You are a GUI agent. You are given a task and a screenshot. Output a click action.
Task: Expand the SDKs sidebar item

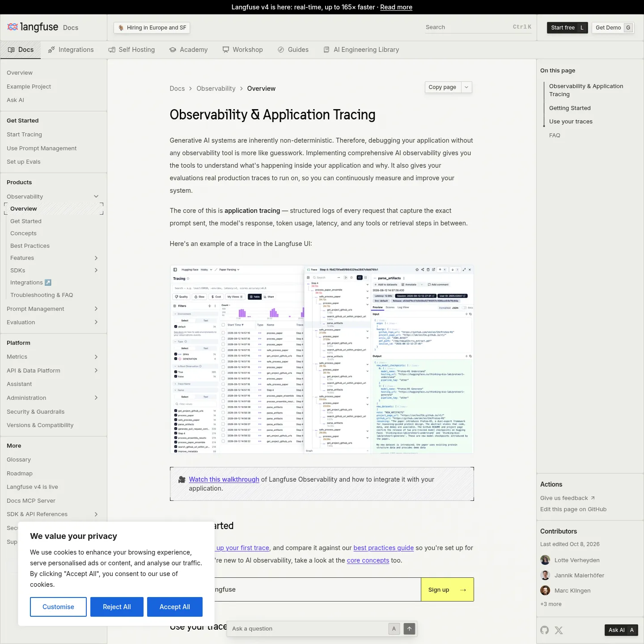96,270
